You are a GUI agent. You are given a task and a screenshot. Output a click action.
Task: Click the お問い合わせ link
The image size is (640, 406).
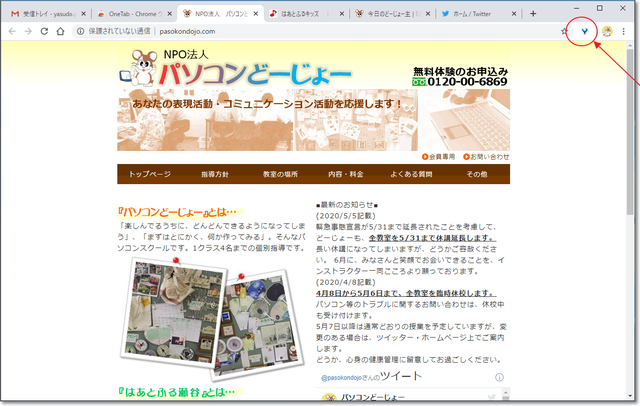[489, 157]
